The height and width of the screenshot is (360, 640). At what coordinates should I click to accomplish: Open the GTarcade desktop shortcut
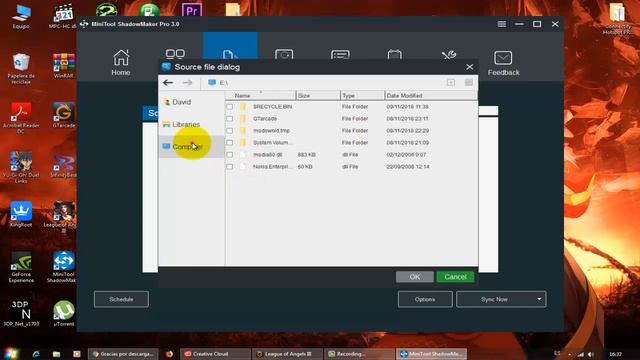pyautogui.click(x=63, y=116)
